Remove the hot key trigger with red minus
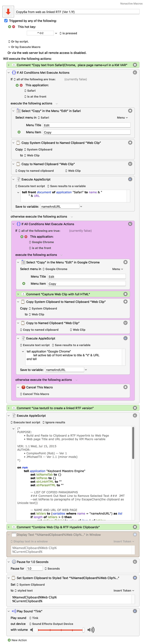 [13, 27]
